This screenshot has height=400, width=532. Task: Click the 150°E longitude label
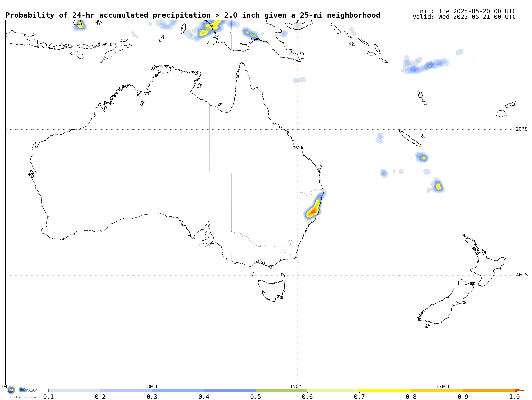(297, 386)
